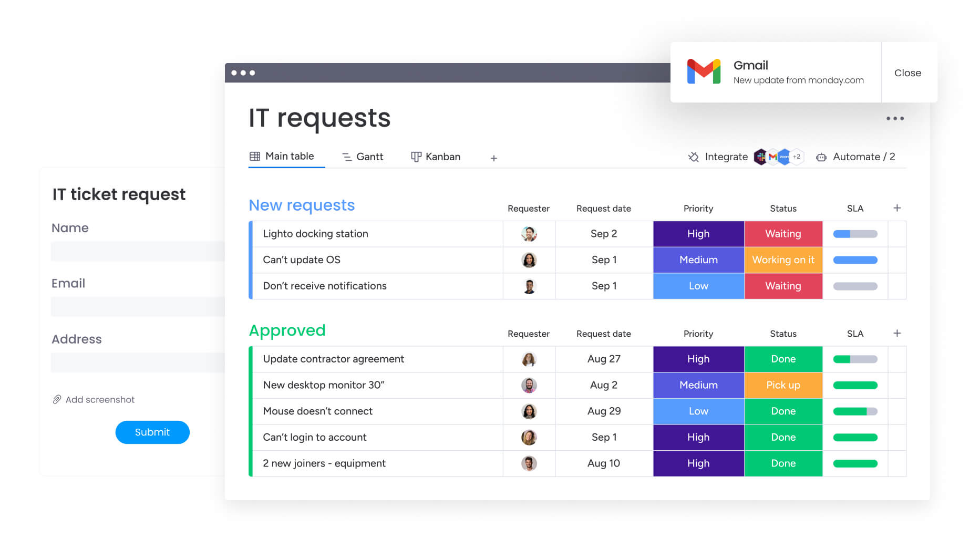This screenshot has width=980, height=539.
Task: Click the Gmail integration hexagon icon
Action: tap(772, 157)
